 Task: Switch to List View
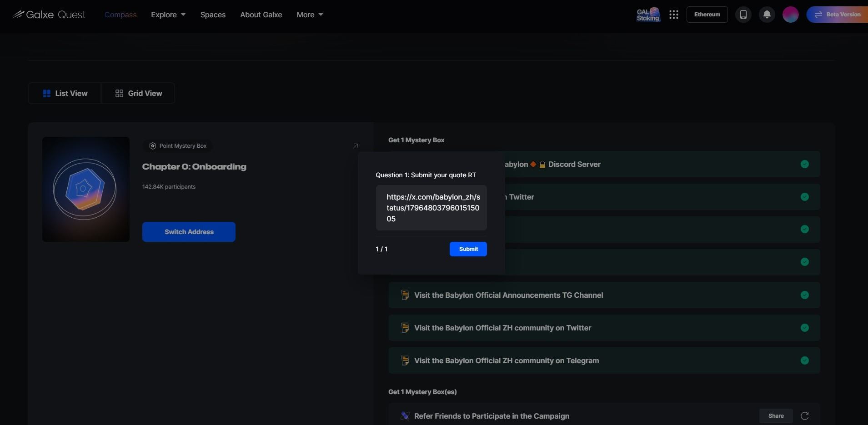coord(65,93)
